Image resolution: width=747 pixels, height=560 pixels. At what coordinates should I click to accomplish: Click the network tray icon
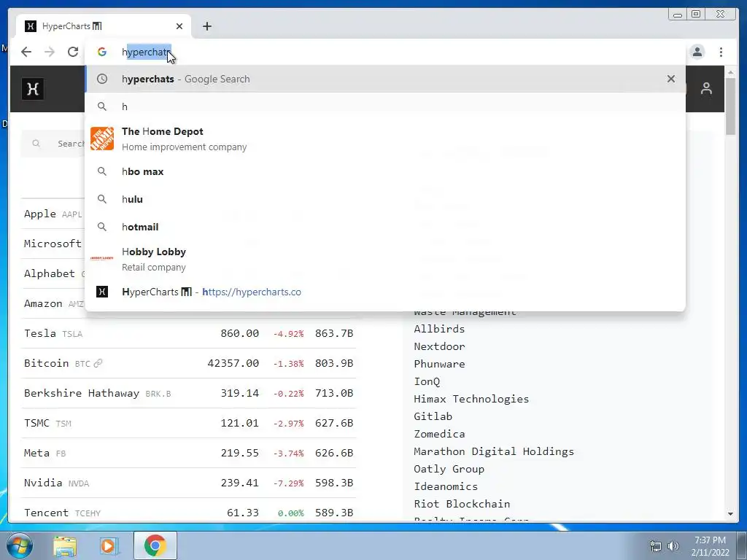(x=656, y=546)
